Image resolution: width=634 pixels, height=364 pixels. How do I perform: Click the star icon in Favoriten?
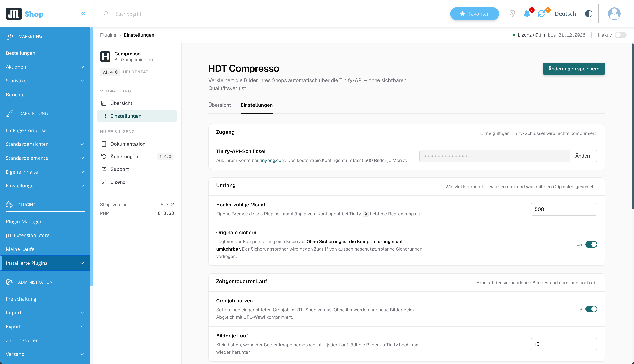pyautogui.click(x=463, y=14)
